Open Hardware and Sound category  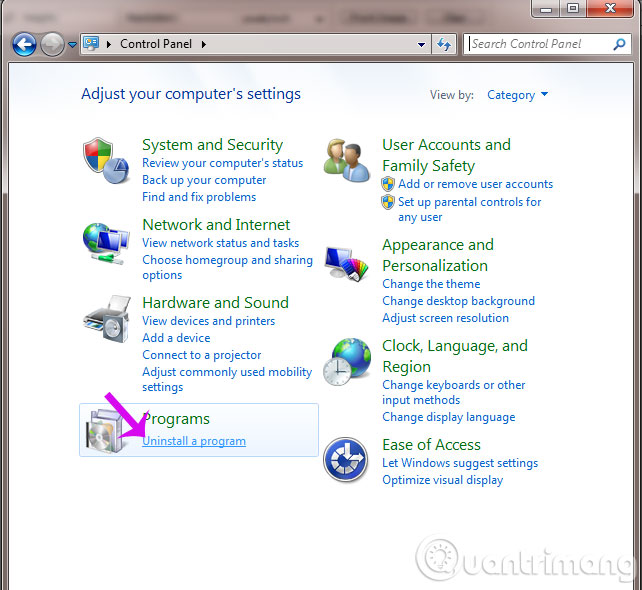coord(215,303)
